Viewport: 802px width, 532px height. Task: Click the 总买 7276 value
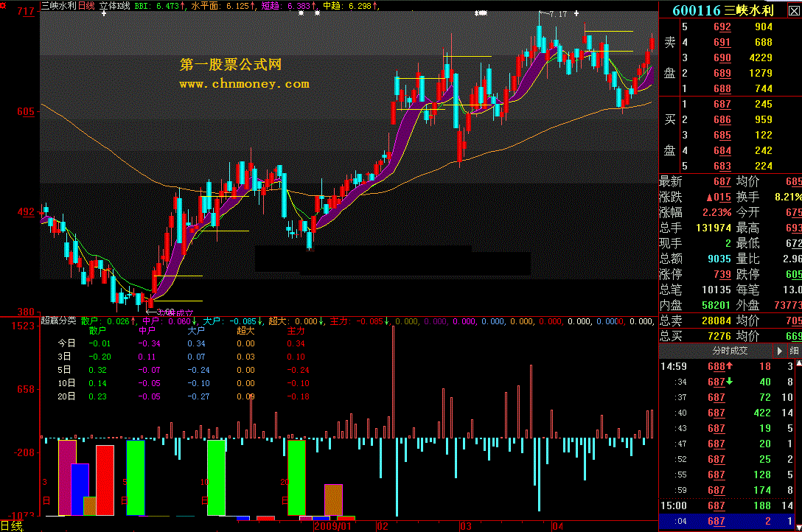tap(719, 336)
